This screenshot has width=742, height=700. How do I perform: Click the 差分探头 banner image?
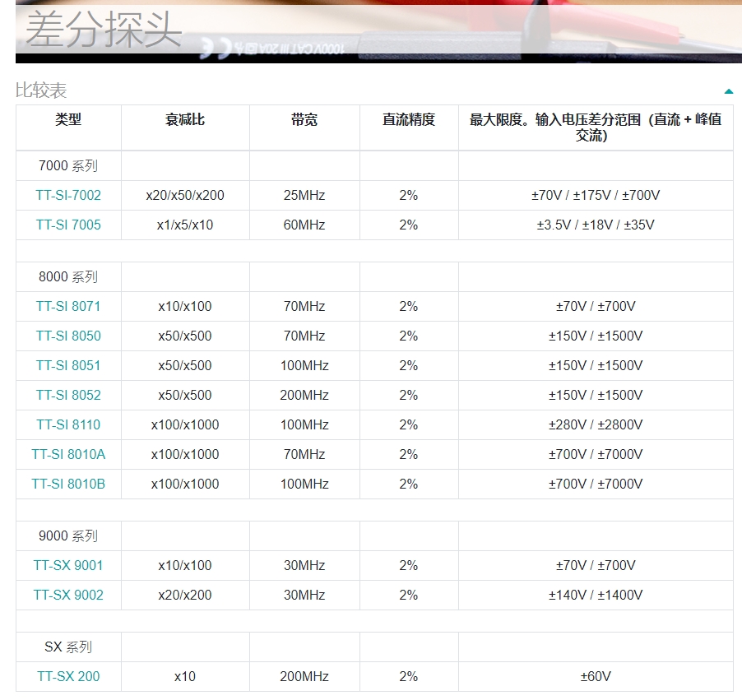pos(378,31)
